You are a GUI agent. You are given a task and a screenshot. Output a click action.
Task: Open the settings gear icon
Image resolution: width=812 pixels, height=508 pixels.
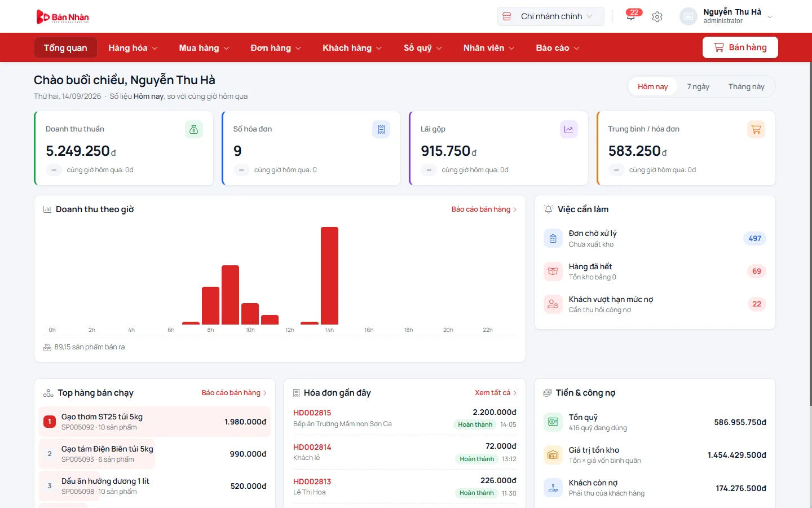point(657,17)
